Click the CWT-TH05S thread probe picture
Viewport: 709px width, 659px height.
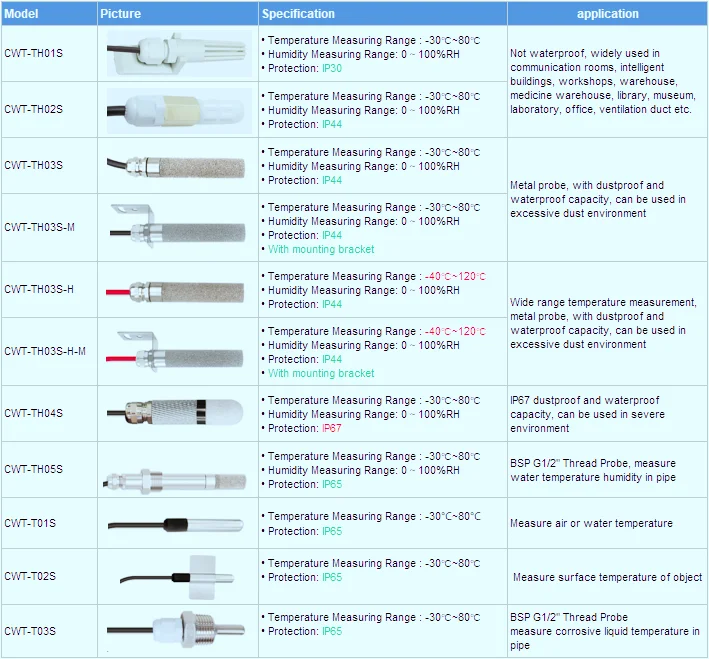[175, 481]
